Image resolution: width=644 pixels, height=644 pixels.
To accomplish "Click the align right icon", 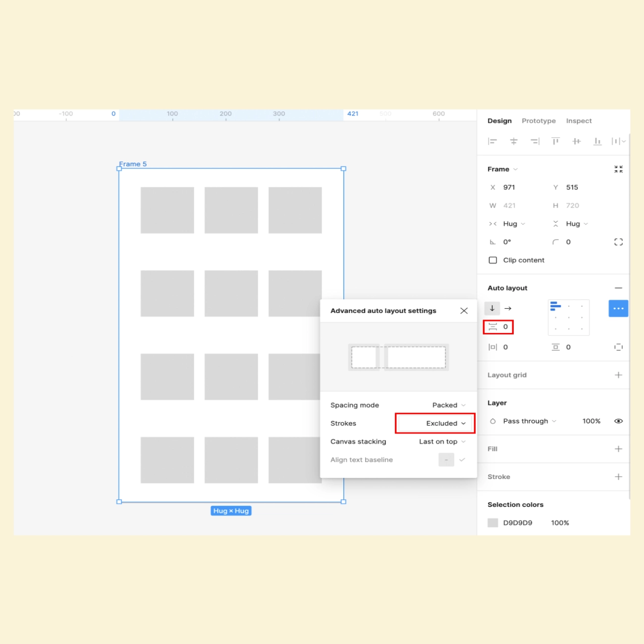I will coord(535,142).
